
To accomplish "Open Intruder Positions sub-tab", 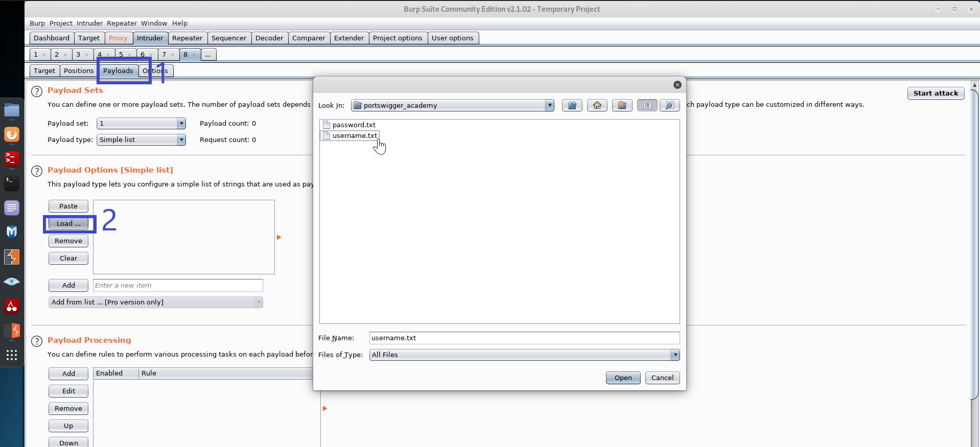I will coord(79,71).
